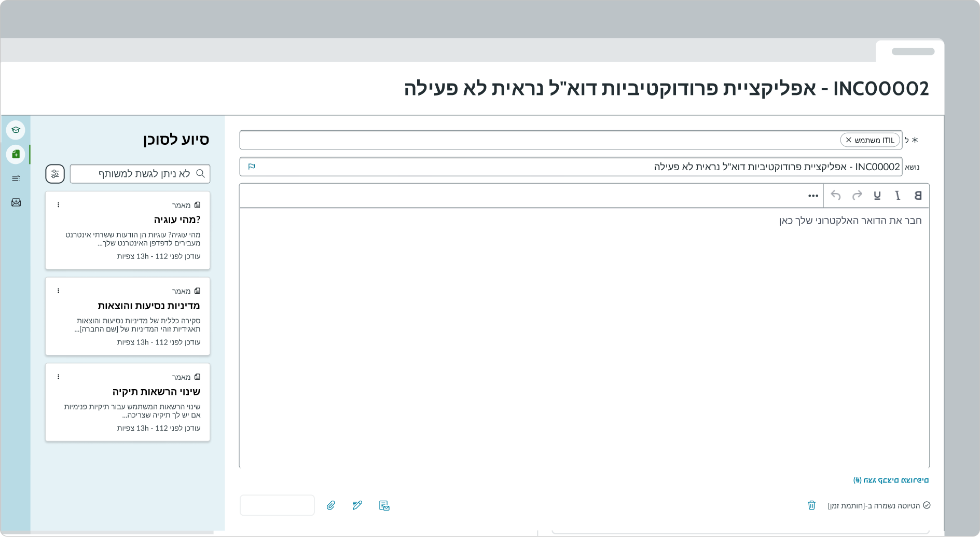
Task: Toggle underline formatting in editor toolbar
Action: [877, 196]
